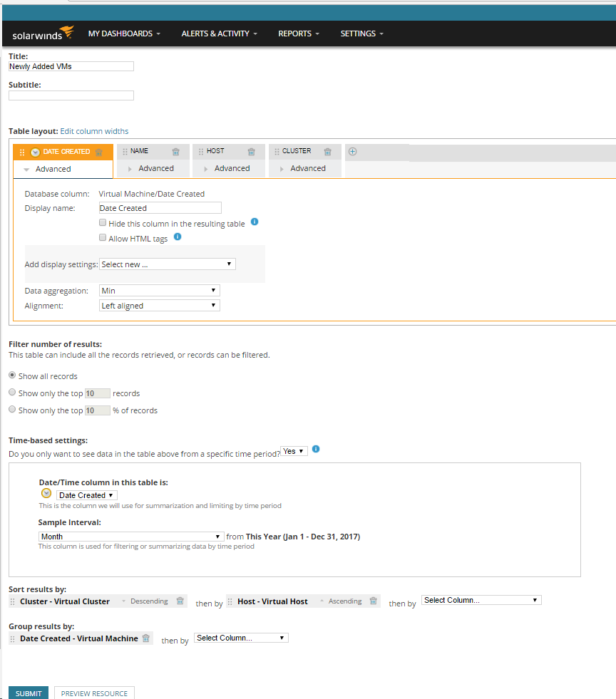Image resolution: width=616 pixels, height=699 pixels.
Task: Grab drag handle of Cluster - Virtual Cluster sort
Action: pyautogui.click(x=13, y=601)
